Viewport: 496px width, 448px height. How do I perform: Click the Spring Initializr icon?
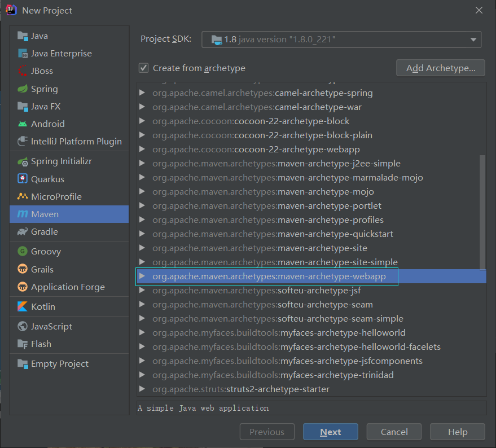[x=23, y=162]
